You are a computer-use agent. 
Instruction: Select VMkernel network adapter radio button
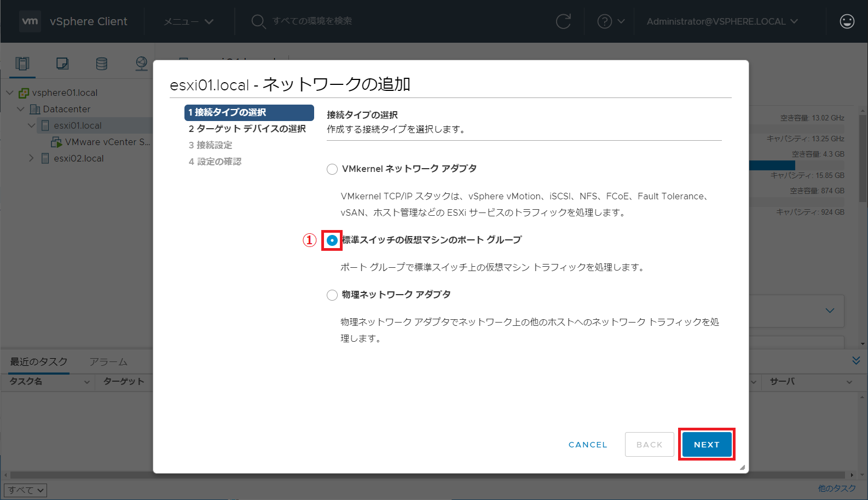[x=332, y=169]
